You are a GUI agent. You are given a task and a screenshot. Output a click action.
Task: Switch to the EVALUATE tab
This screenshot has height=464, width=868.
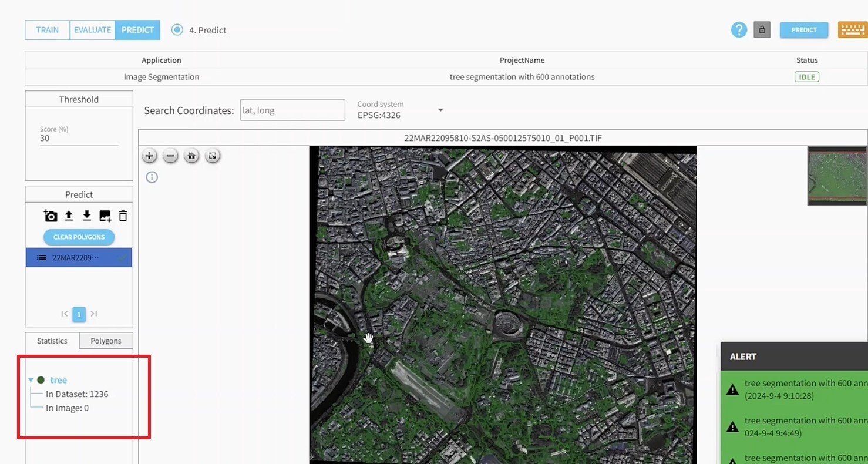point(92,29)
